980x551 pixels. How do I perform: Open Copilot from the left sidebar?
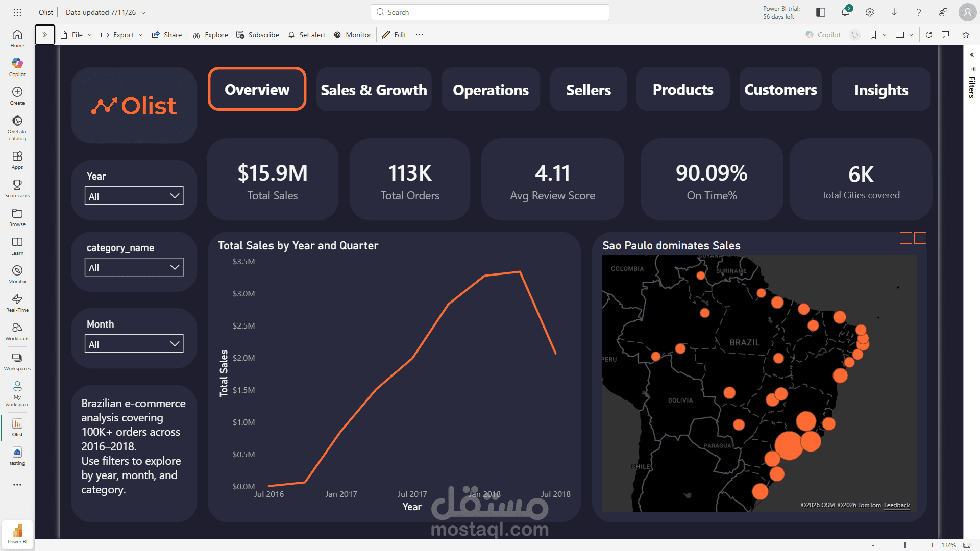pos(17,67)
